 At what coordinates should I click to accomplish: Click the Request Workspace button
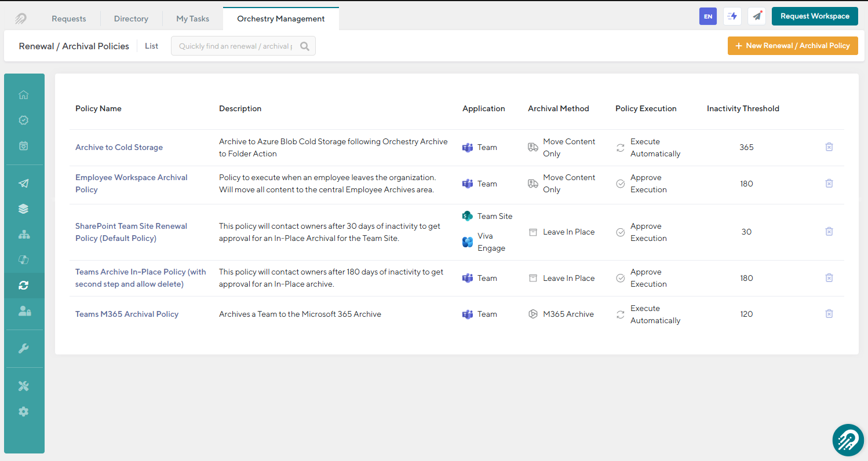point(815,16)
